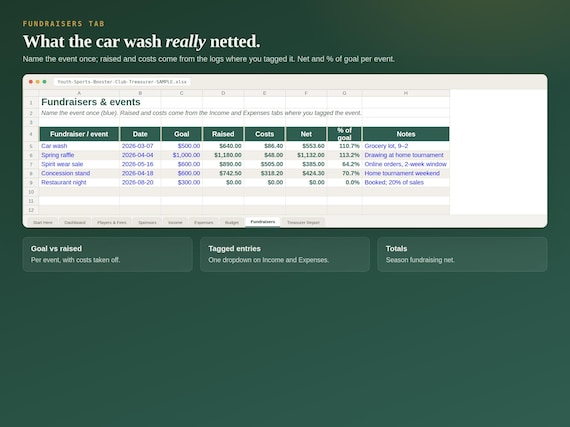Click the Totals feature card
This screenshot has width=570, height=427.
[462, 254]
